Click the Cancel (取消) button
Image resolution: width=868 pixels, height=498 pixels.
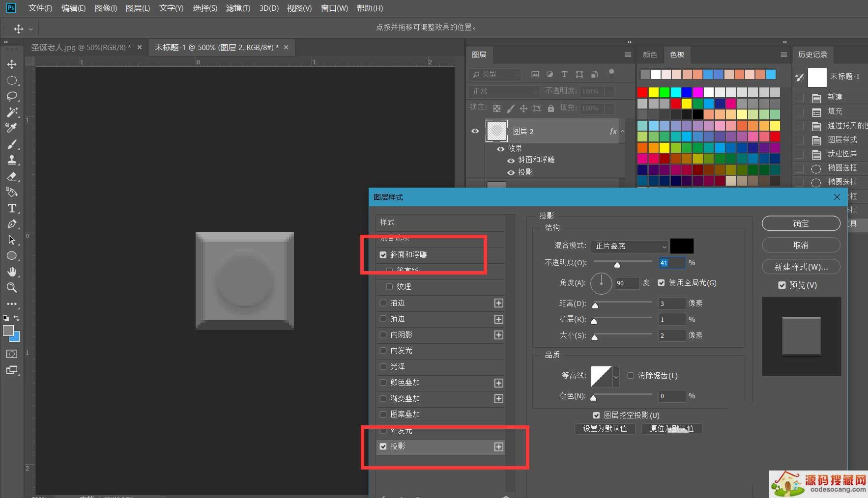[801, 245]
